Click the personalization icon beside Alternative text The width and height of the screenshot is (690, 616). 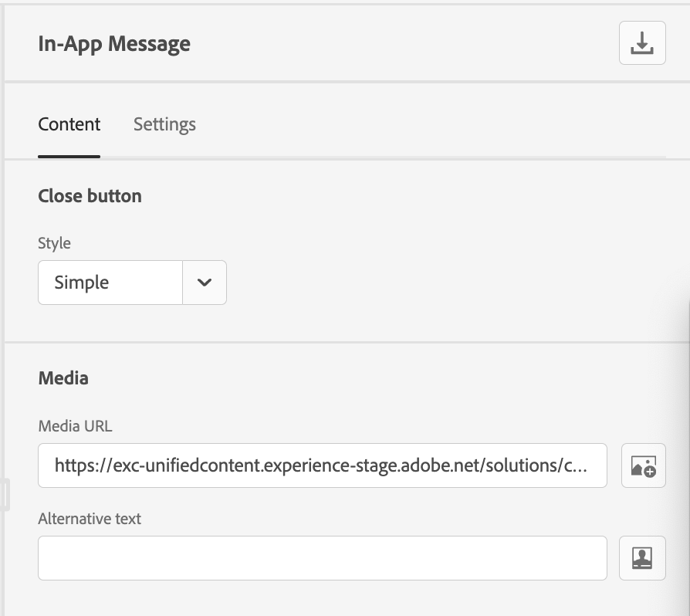pos(642,558)
